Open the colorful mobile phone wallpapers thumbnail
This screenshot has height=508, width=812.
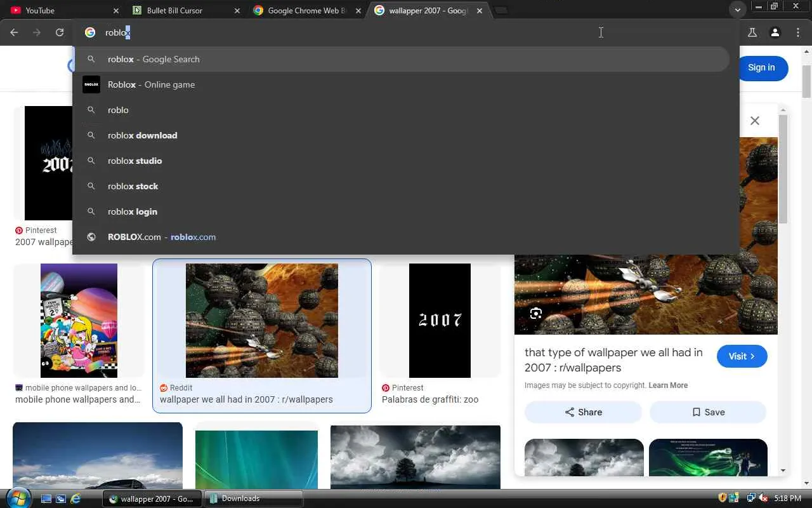[79, 321]
